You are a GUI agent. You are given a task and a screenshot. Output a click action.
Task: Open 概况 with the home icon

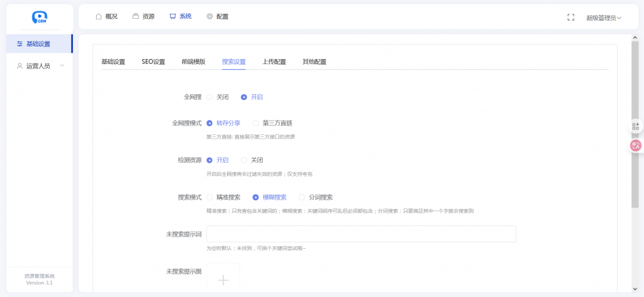(x=106, y=16)
